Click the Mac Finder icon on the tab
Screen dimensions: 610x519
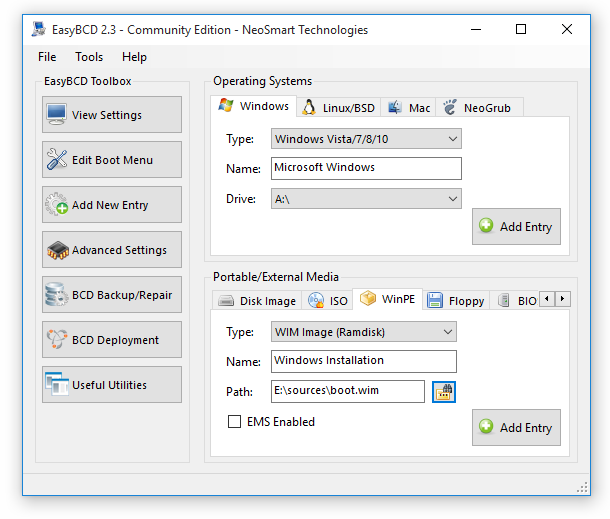point(394,107)
